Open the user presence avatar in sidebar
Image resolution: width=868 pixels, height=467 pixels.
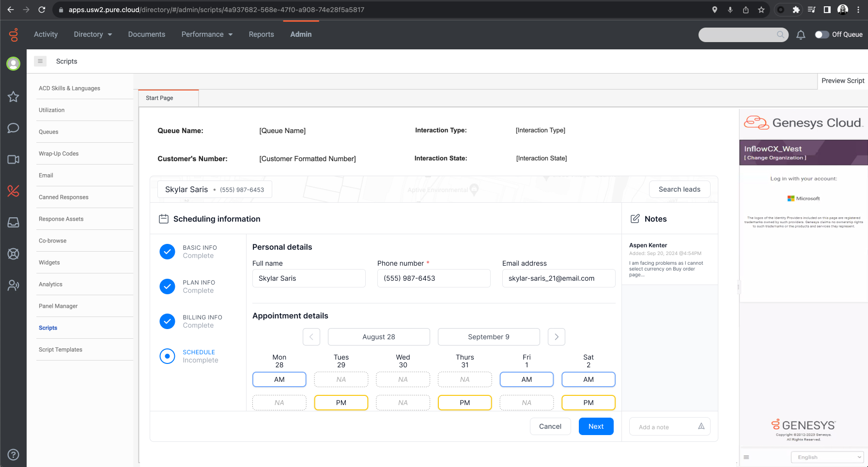coord(14,63)
